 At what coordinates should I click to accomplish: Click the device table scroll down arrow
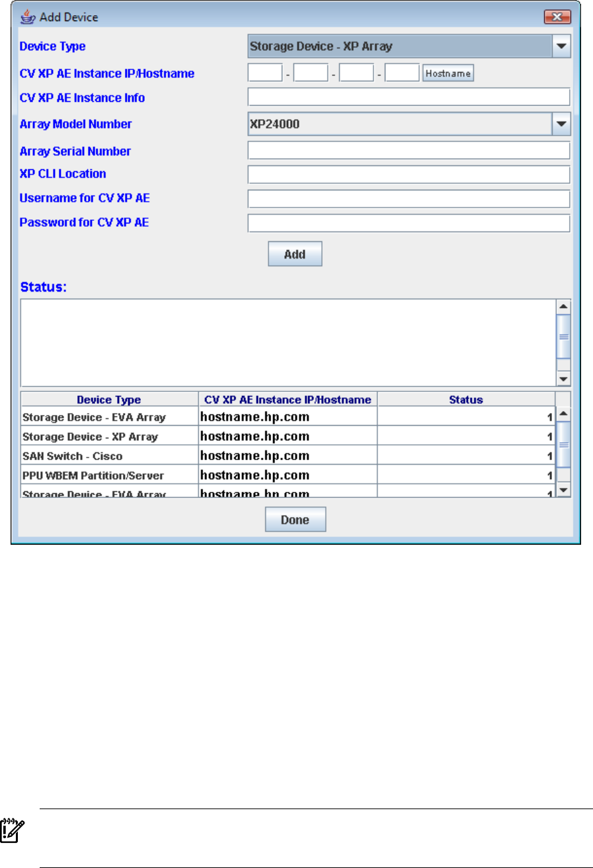pyautogui.click(x=564, y=490)
